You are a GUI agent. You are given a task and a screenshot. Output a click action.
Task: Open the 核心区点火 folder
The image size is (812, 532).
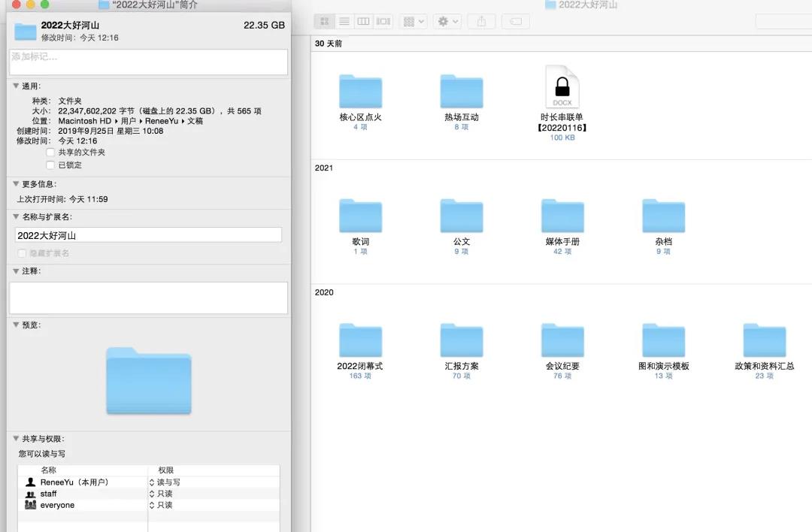(x=360, y=92)
